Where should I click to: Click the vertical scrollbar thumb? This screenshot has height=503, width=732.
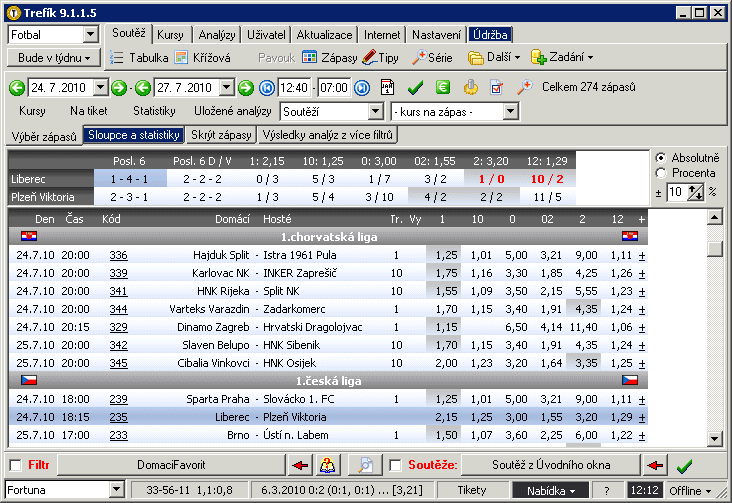pyautogui.click(x=715, y=248)
